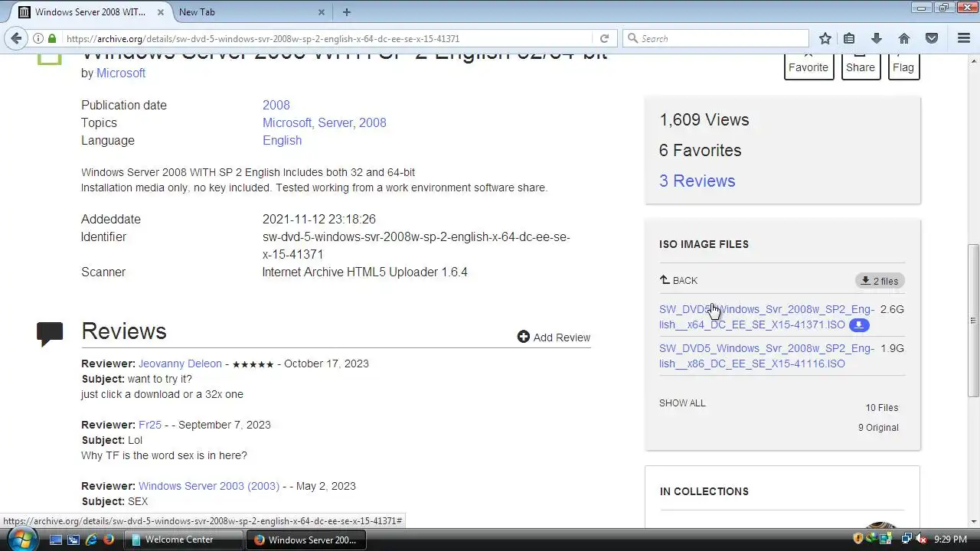Open the English language link
This screenshot has width=980, height=551.
(282, 140)
